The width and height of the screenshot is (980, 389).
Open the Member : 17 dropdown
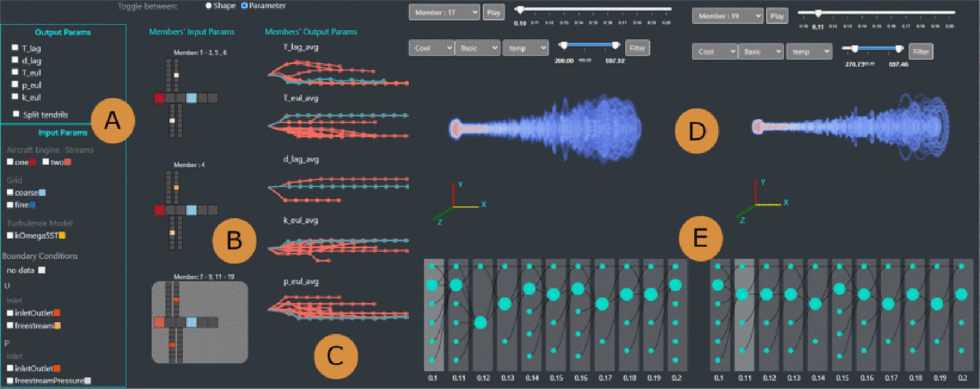(x=444, y=12)
